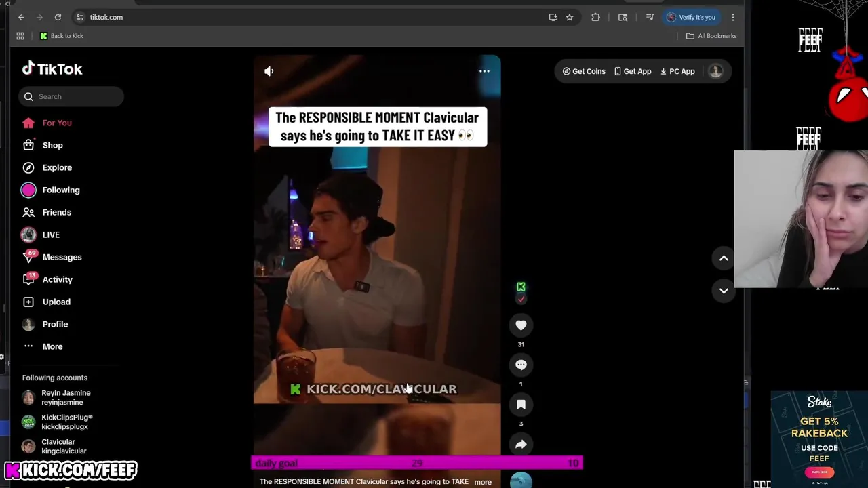This screenshot has width=868, height=488.
Task: Click the Stake rakeback ad banner
Action: [818, 438]
